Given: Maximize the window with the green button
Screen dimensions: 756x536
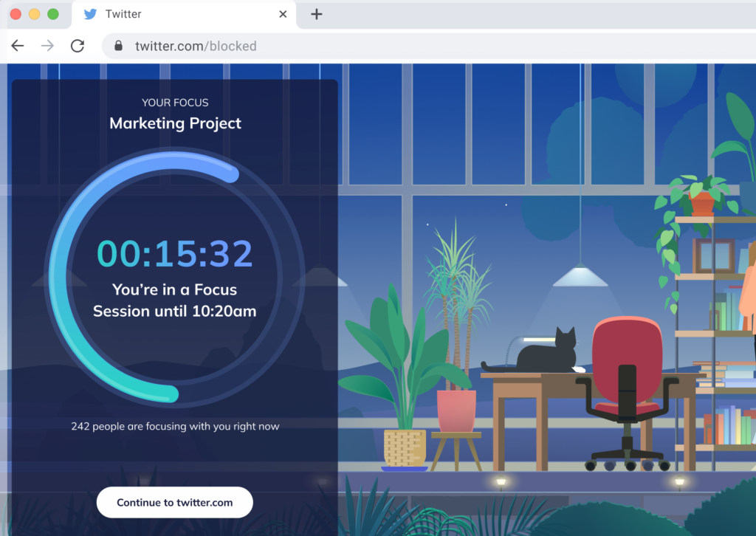Looking at the screenshot, I should [52, 14].
